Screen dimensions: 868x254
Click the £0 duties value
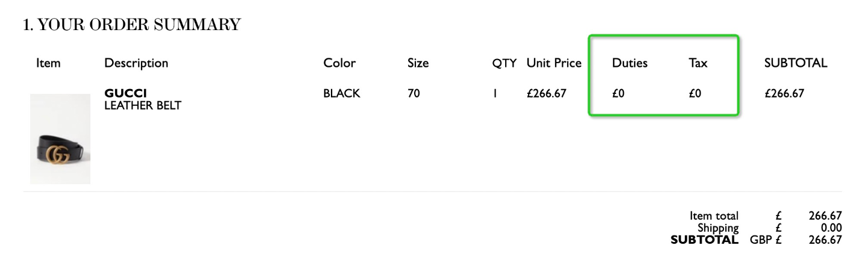618,94
